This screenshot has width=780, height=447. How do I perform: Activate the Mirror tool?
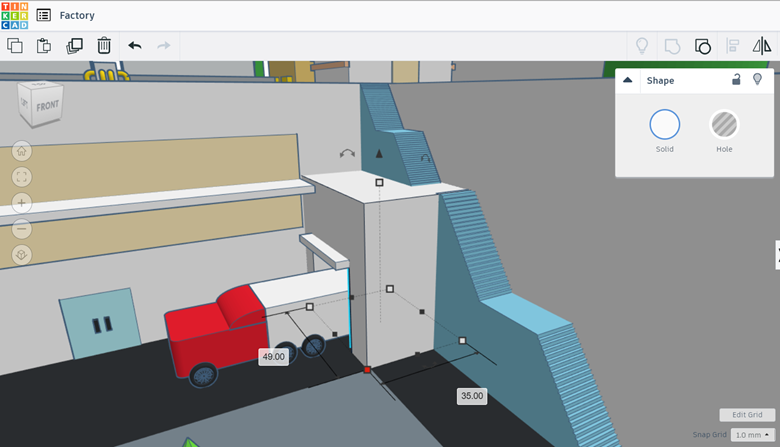pyautogui.click(x=762, y=46)
